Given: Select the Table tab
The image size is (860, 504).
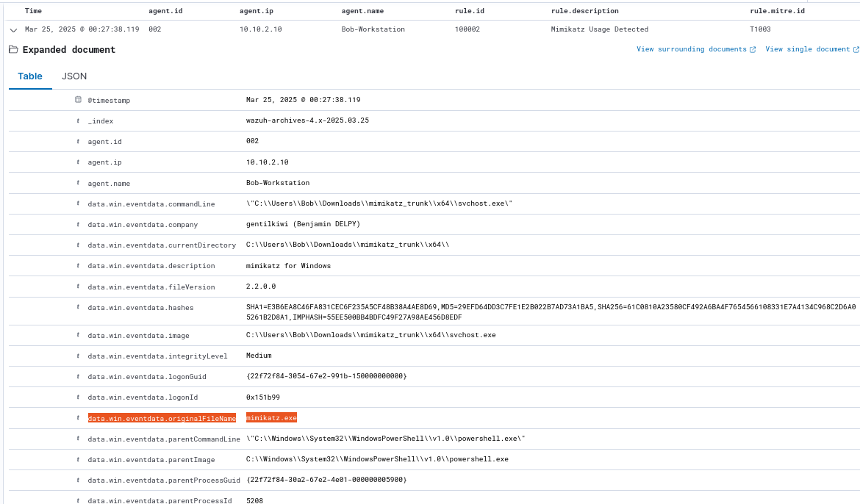Looking at the screenshot, I should (x=30, y=76).
